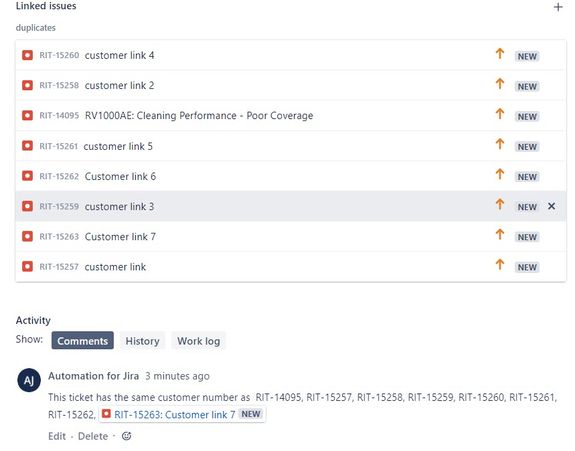Click NEW status badge on RIT-15263 list row
Image resolution: width=575 pixels, height=451 pixels.
pos(527,237)
